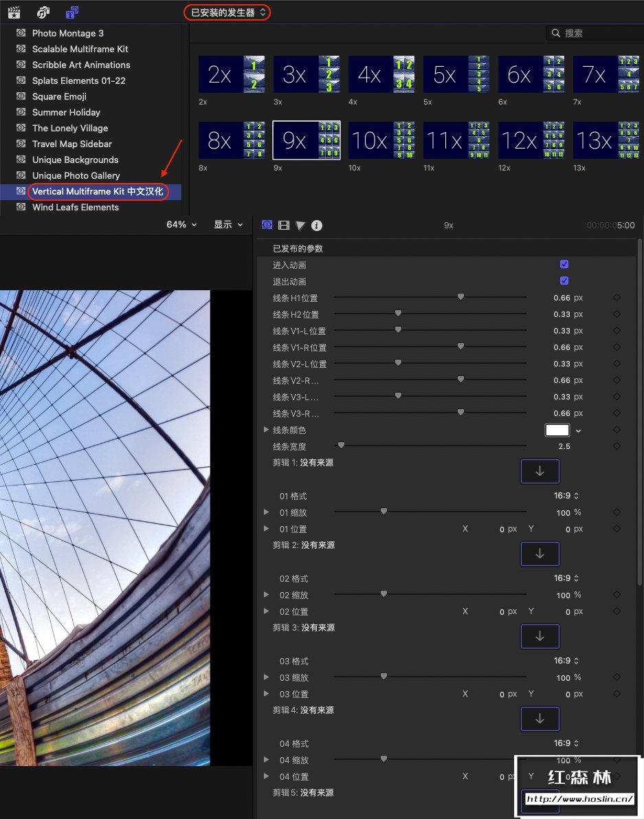Select Photo Montage 3 category icon
Screen dimensions: 644x819
[x=21, y=32]
